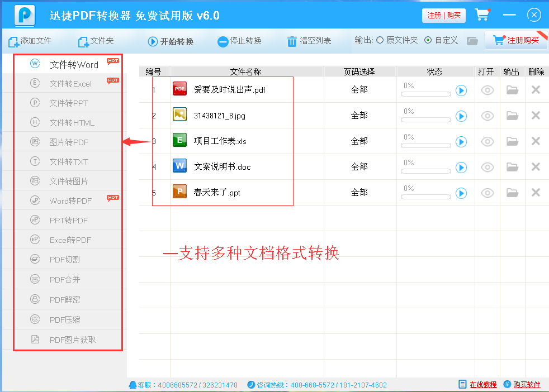Click the PDF解密 lock icon
549x392 pixels.
click(35, 299)
